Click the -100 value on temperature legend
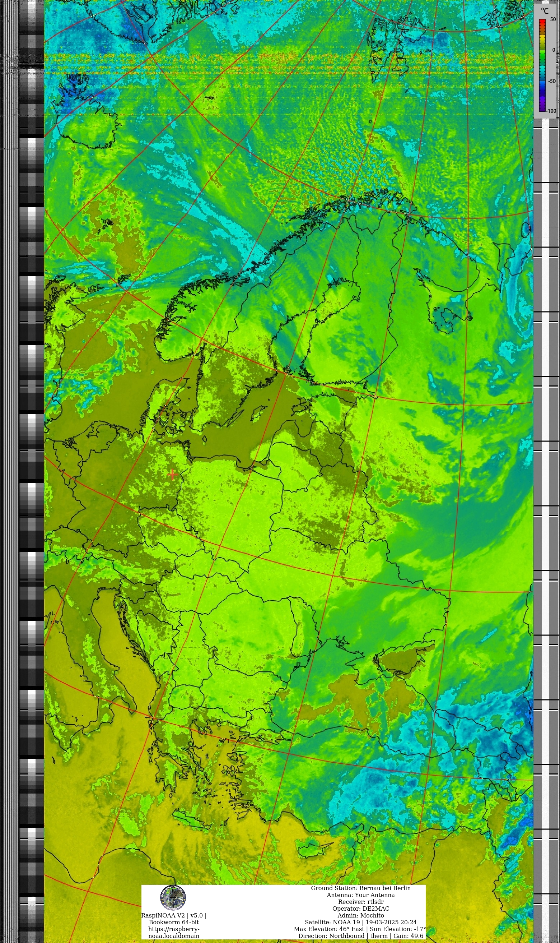This screenshot has width=560, height=943. tap(551, 111)
